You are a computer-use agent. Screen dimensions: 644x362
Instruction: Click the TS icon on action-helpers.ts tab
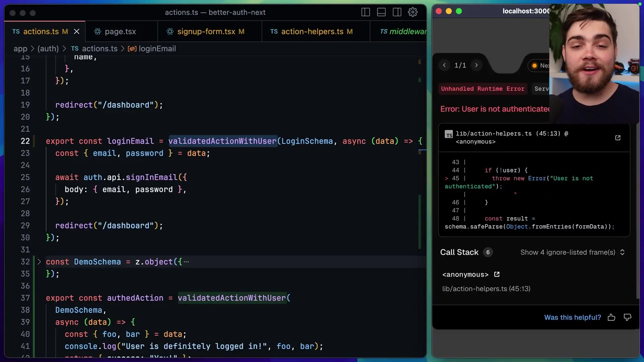click(x=274, y=32)
